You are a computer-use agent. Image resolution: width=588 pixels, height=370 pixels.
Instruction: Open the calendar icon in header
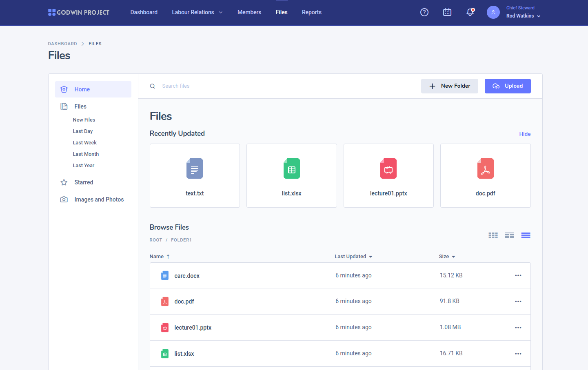point(447,12)
